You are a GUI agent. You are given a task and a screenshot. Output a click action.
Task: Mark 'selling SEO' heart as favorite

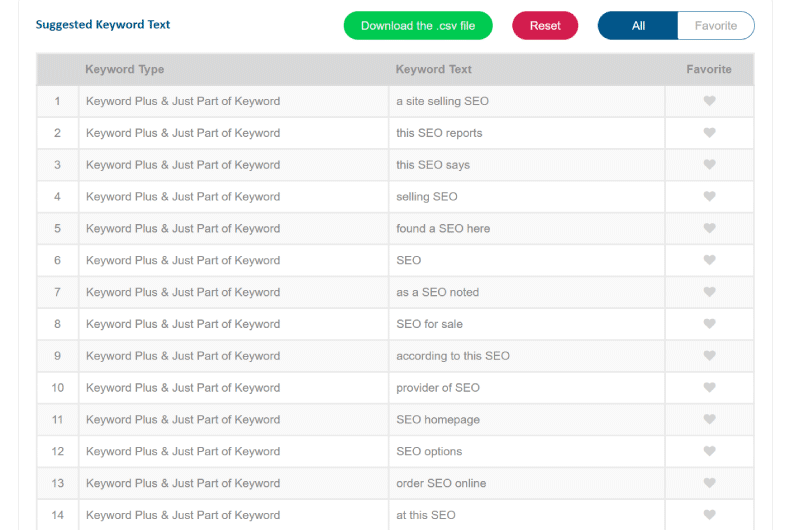pyautogui.click(x=709, y=196)
